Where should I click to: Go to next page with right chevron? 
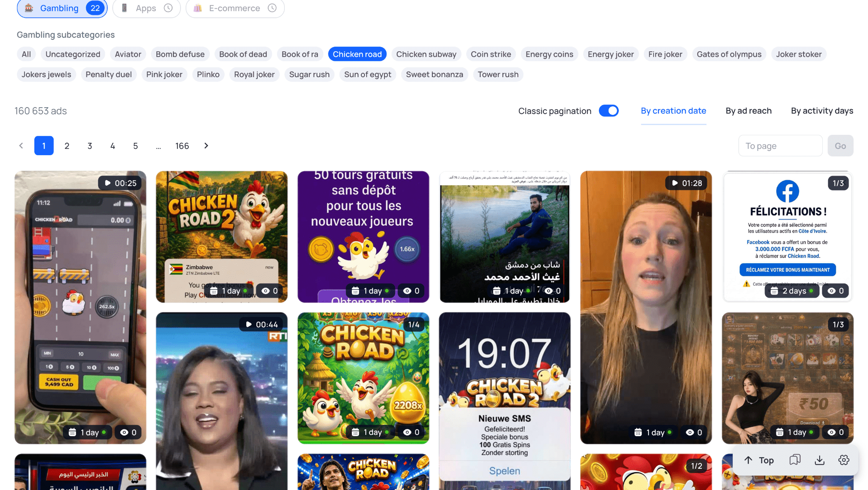tap(206, 146)
